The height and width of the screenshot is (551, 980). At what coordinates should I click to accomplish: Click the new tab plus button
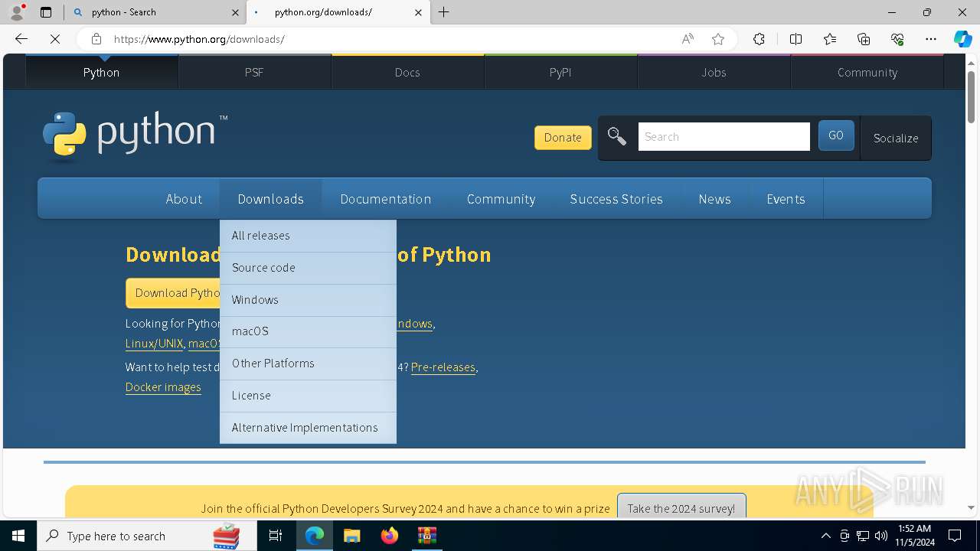pyautogui.click(x=444, y=12)
